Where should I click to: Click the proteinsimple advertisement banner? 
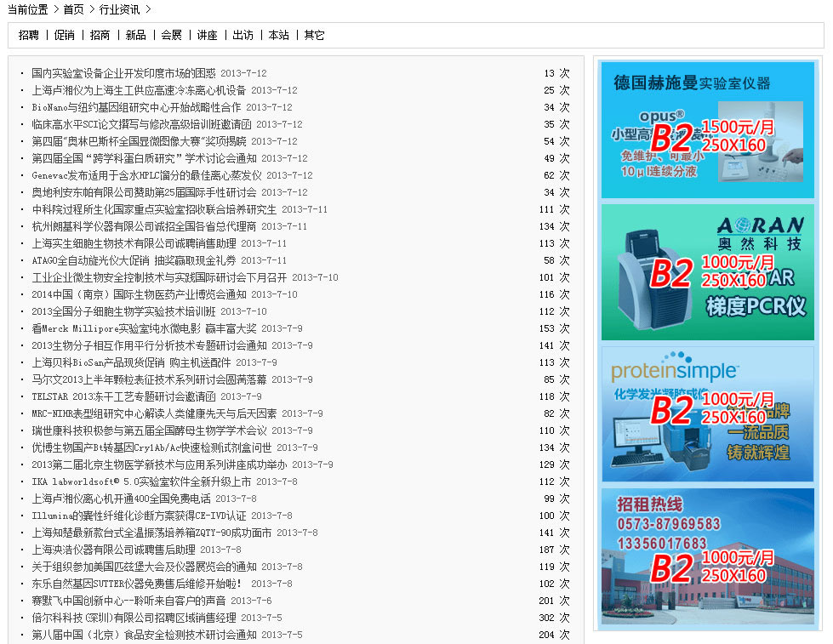[x=707, y=414]
